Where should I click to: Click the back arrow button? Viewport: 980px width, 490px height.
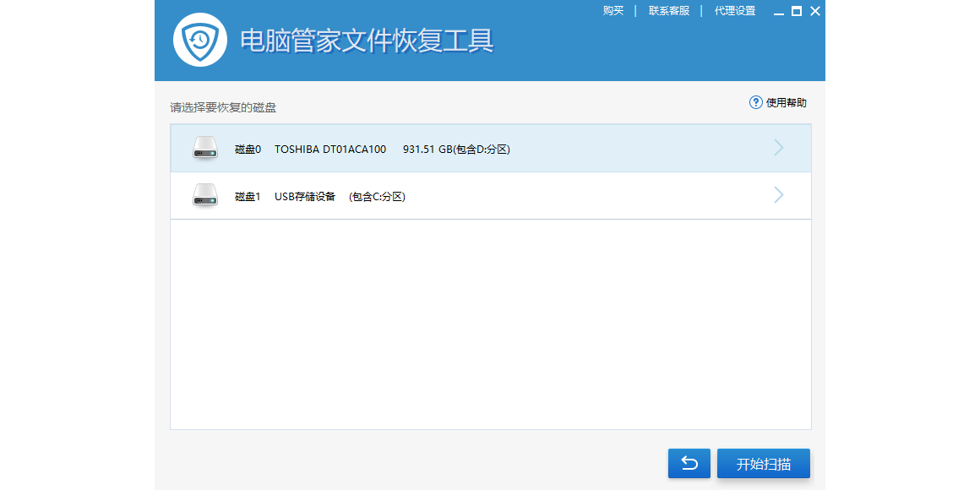click(x=689, y=463)
